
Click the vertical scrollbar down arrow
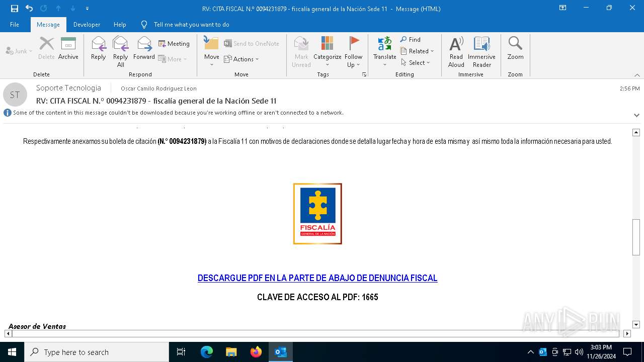pyautogui.click(x=636, y=325)
